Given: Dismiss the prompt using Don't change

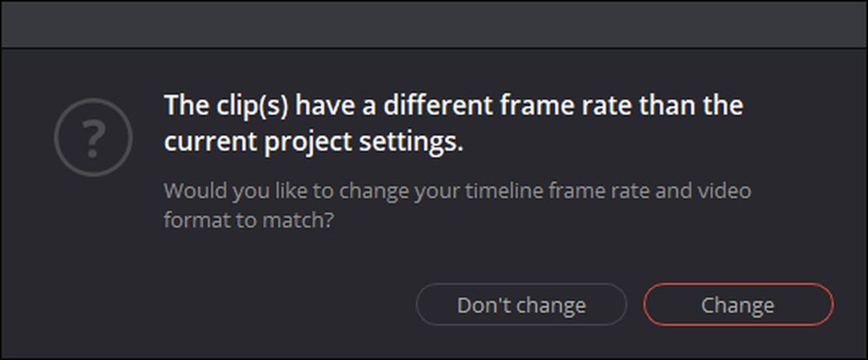Looking at the screenshot, I should [521, 304].
